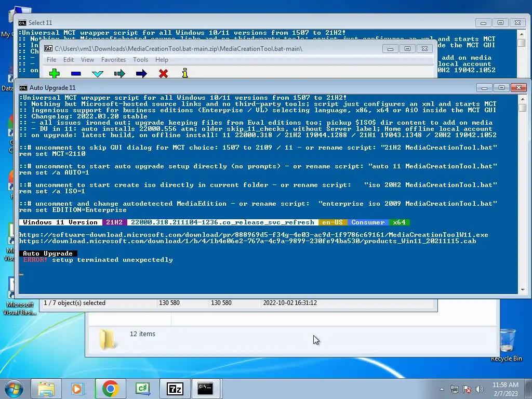Click the '12 items' text in Explorer details pane
Viewport: 532px width, 399px height.
coord(142,334)
